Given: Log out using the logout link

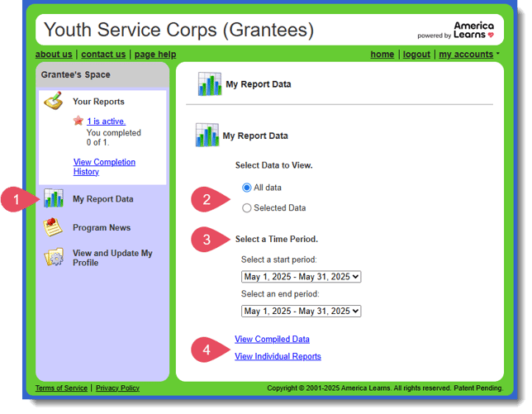Looking at the screenshot, I should [416, 55].
